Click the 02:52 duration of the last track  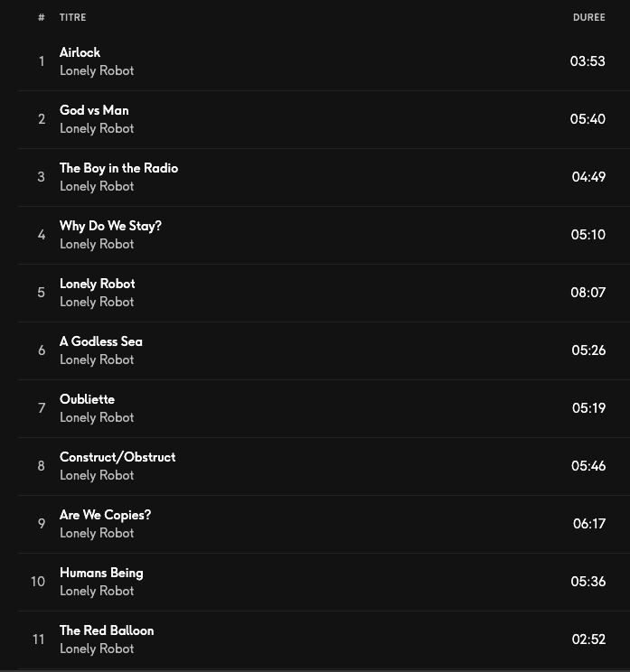[x=588, y=639]
